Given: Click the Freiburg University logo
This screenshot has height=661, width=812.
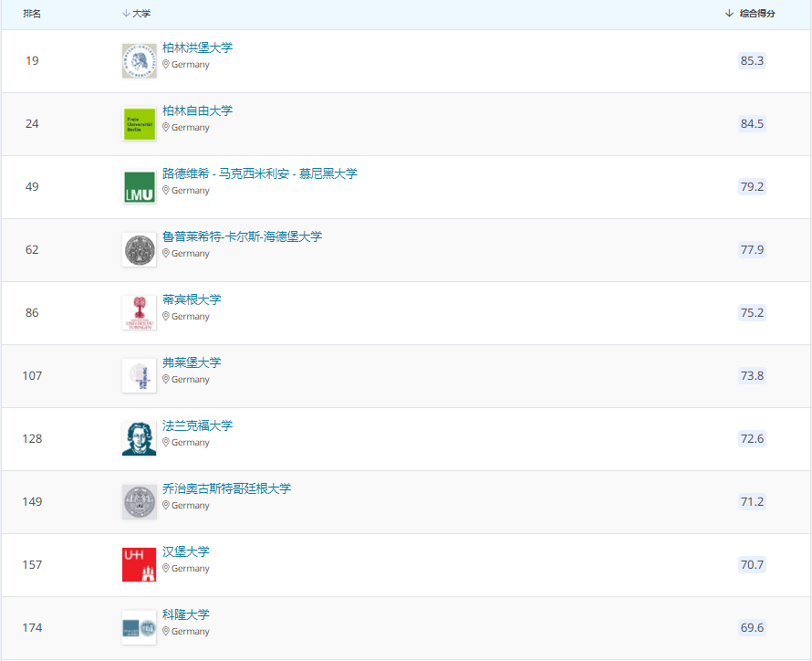Looking at the screenshot, I should [x=139, y=376].
